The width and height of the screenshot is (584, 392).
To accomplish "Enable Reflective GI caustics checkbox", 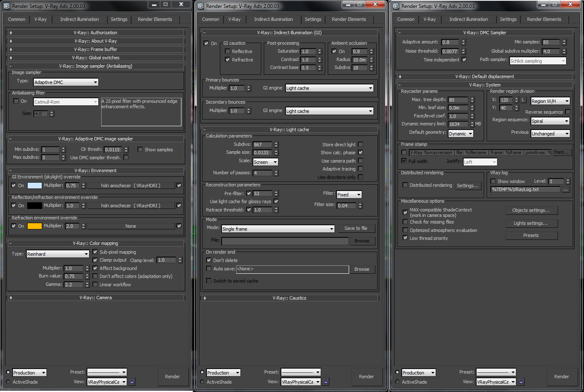I will coord(227,51).
